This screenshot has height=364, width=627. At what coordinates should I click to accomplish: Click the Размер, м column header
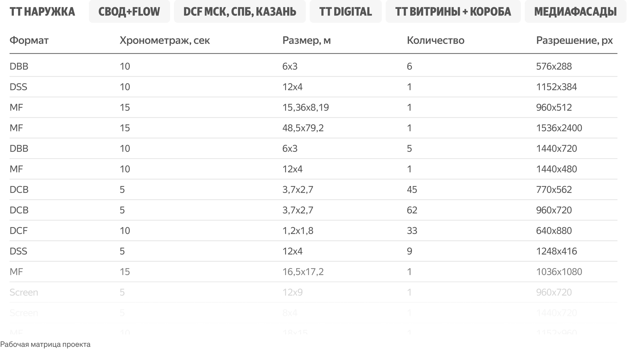click(307, 40)
